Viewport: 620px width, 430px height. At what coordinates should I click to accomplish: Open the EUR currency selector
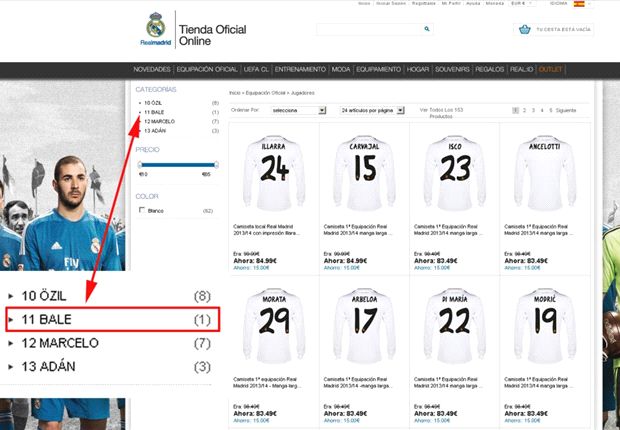click(522, 3)
